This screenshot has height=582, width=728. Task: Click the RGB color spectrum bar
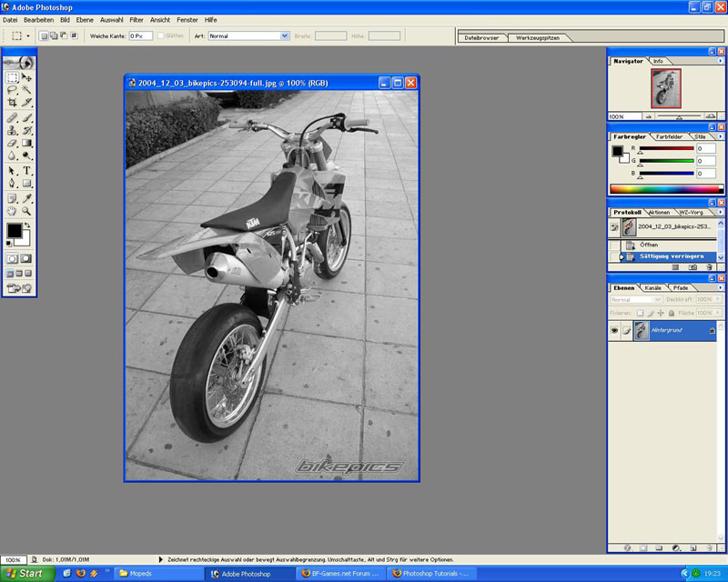click(x=665, y=189)
